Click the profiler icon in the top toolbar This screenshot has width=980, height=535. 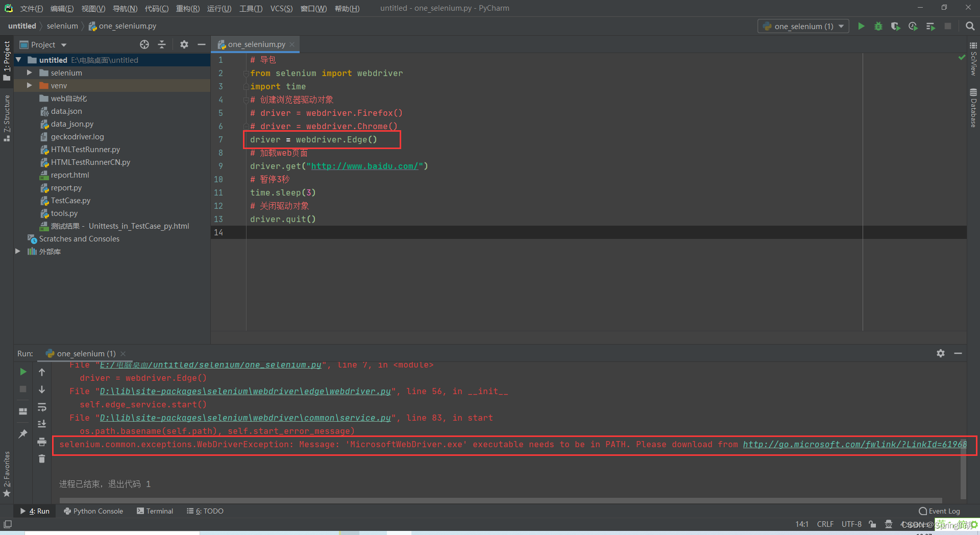913,26
